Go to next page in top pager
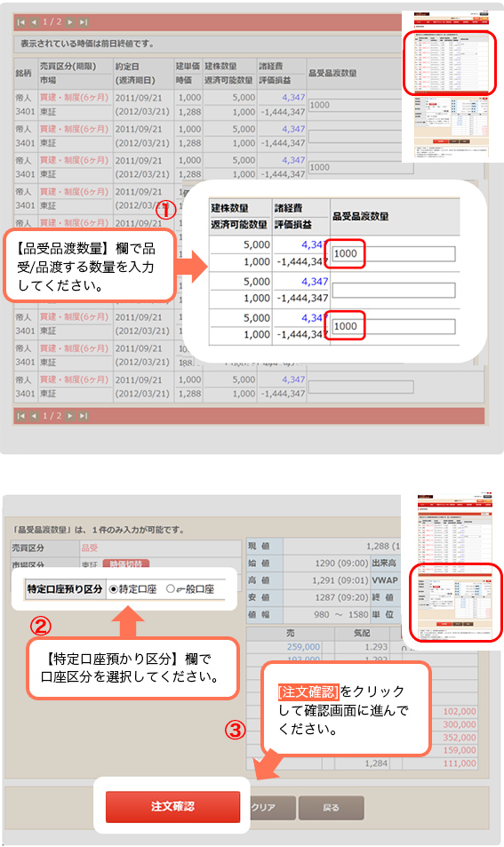 (x=70, y=22)
